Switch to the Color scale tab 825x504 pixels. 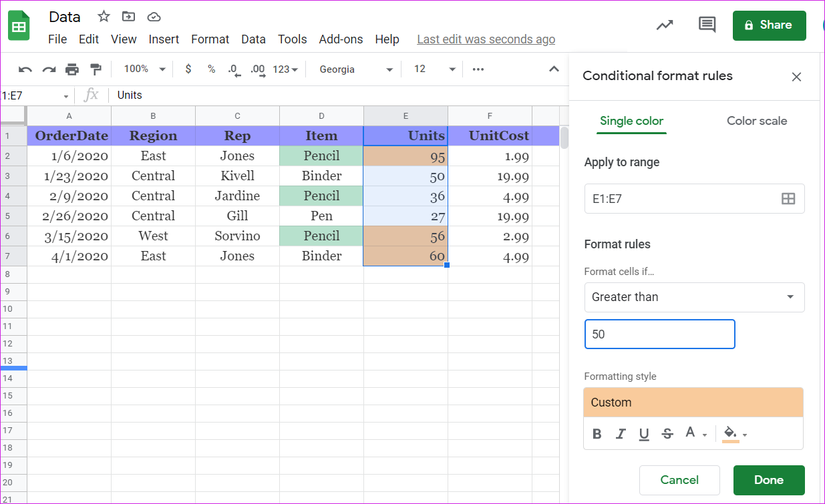coord(756,121)
